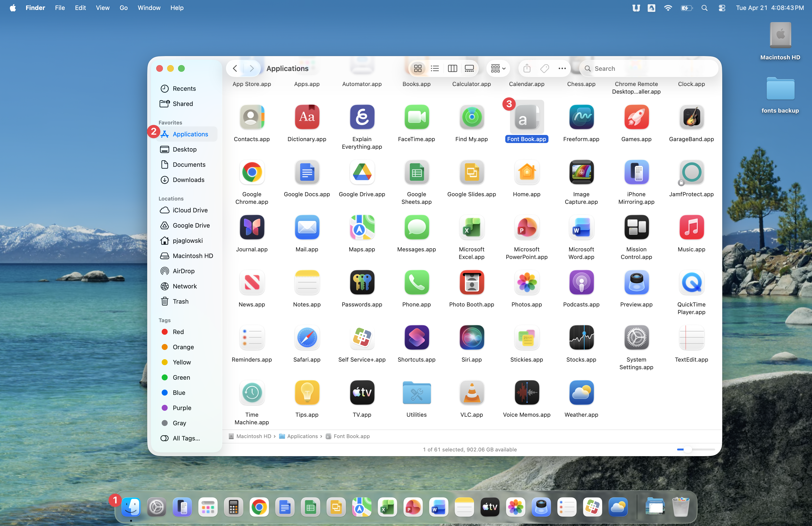
Task: Open the More actions ellipsis menu
Action: [562, 69]
